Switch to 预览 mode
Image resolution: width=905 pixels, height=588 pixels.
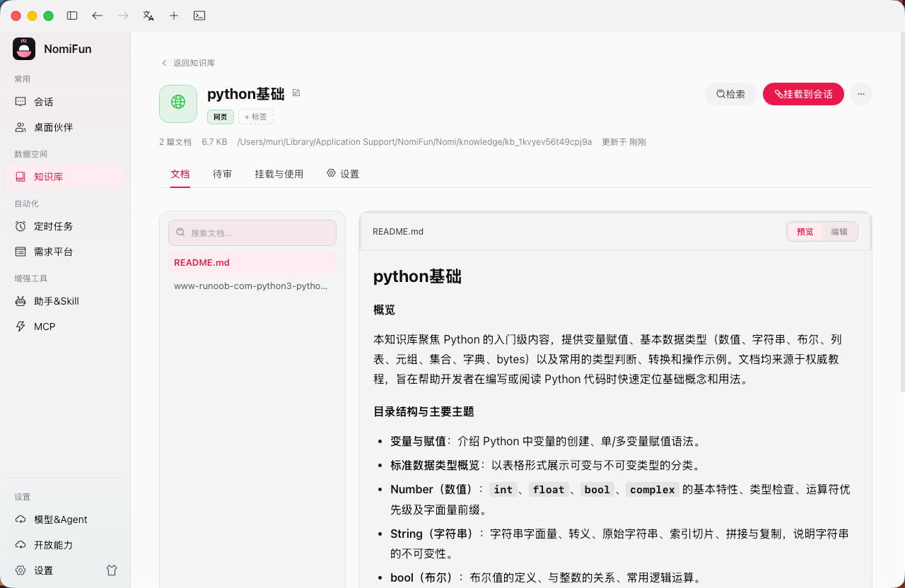[805, 232]
